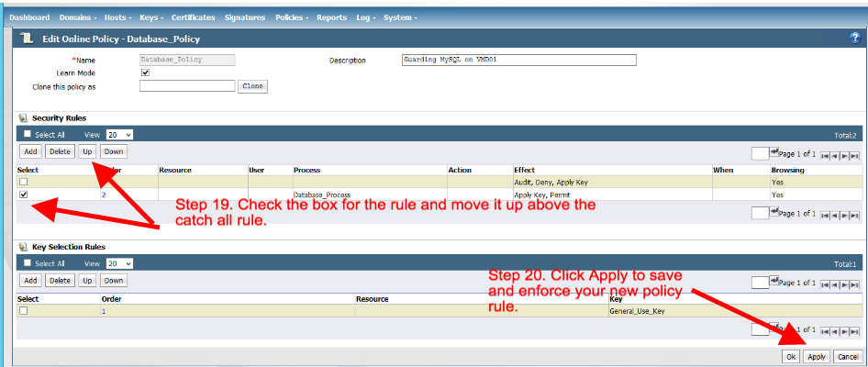Image resolution: width=868 pixels, height=367 pixels.
Task: Open the Policies menu
Action: [291, 17]
